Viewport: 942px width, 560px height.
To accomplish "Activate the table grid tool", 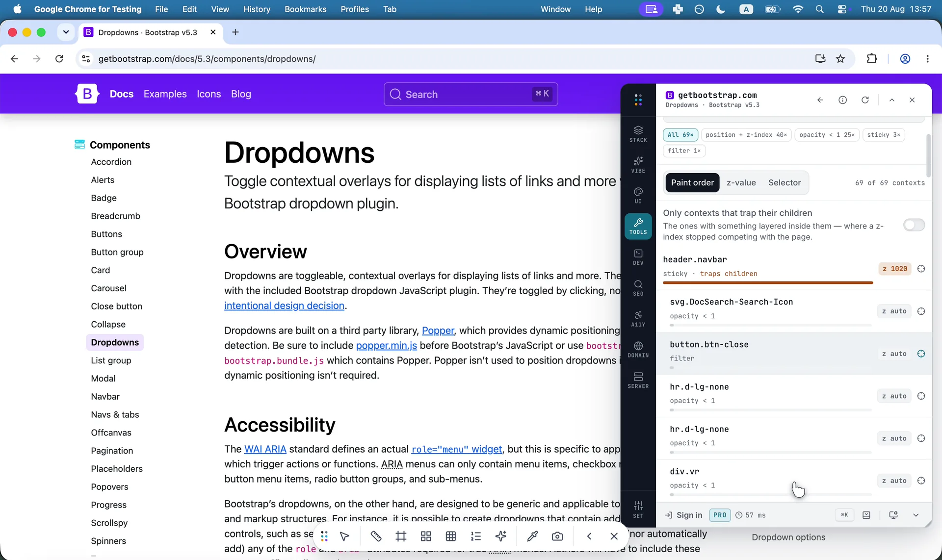I will 451,536.
